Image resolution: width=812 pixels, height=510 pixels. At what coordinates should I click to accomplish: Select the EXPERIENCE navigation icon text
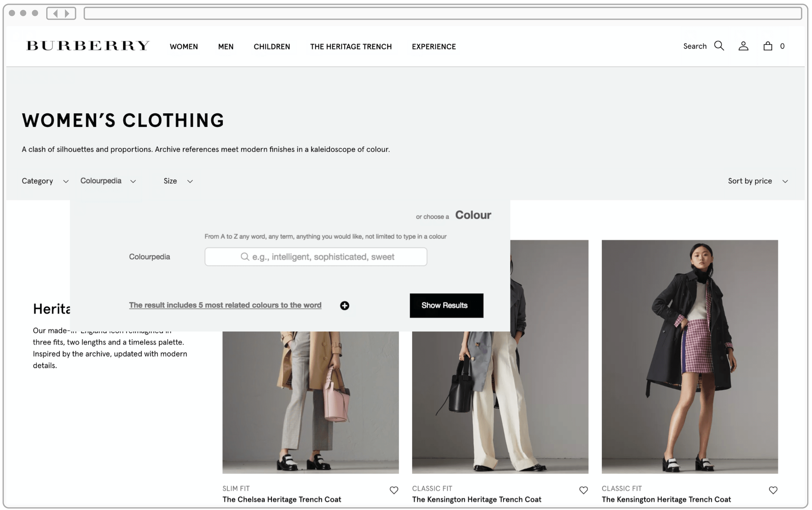point(434,47)
